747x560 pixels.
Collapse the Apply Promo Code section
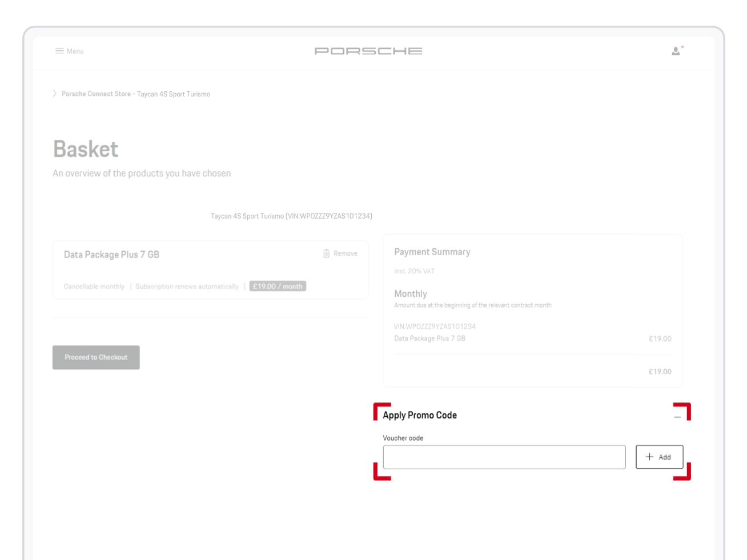(678, 418)
